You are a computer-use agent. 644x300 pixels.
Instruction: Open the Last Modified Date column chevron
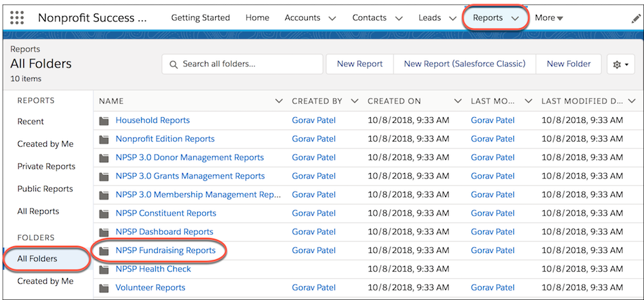[632, 101]
